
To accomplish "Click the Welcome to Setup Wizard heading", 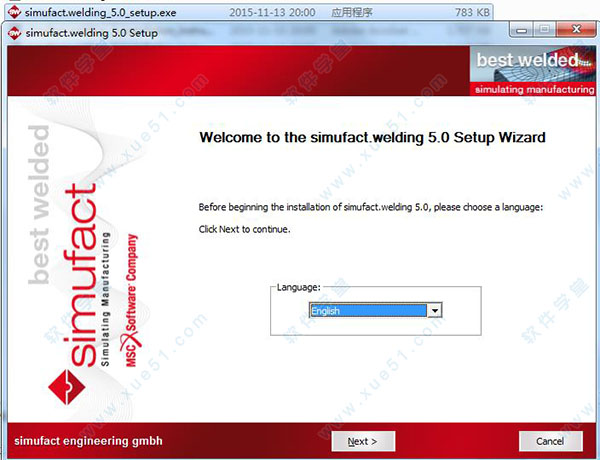I will coord(373,137).
